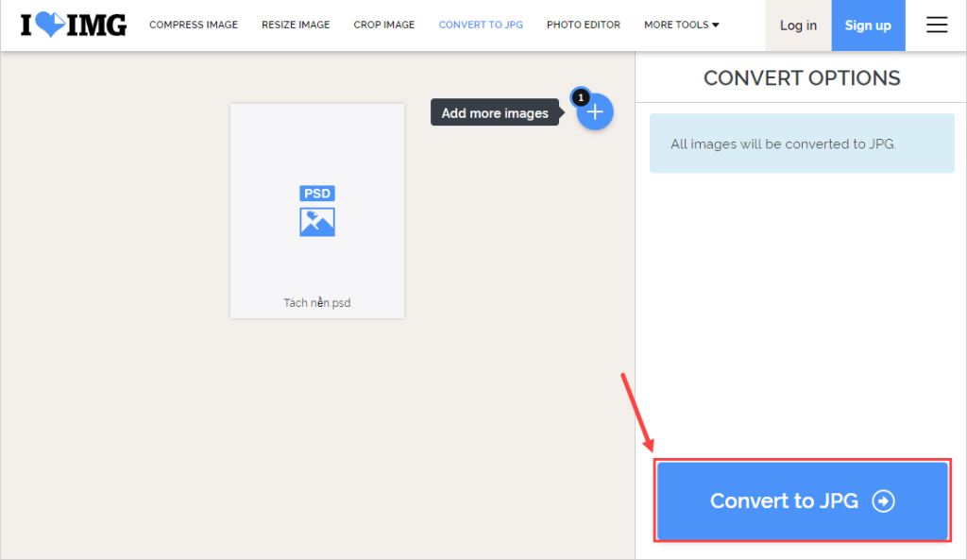Open the COMPRESS IMAGE tool
Screen dimensions: 967x560
(x=194, y=25)
